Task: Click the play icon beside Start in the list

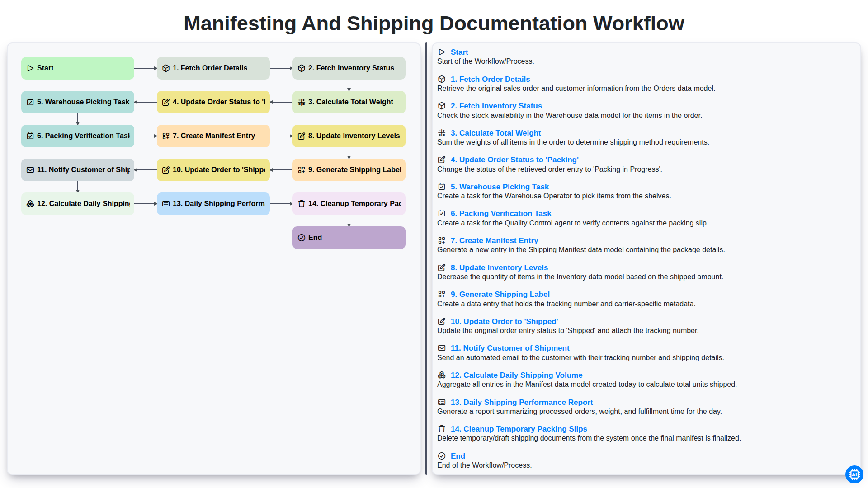Action: (x=442, y=52)
